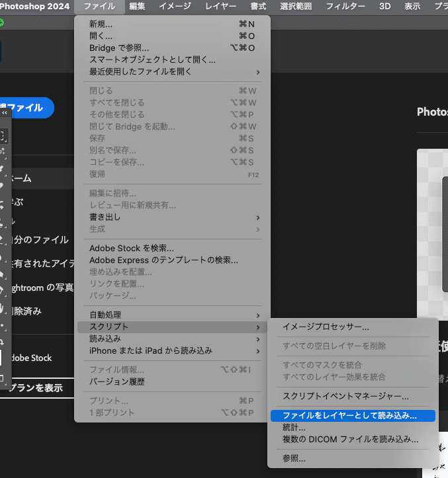Select the Rectangular Marquee tool
Screen dimensions: 448x478
pyautogui.click(x=3, y=136)
